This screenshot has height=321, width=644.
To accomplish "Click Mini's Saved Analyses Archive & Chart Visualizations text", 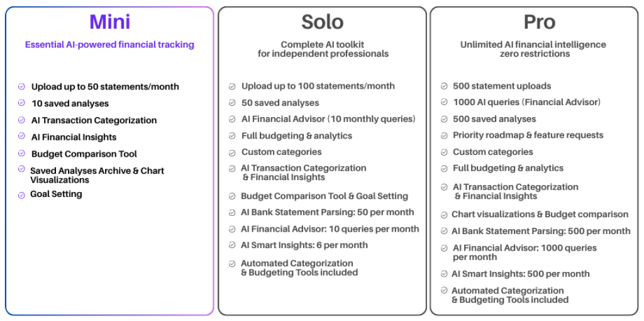I will 97,175.
